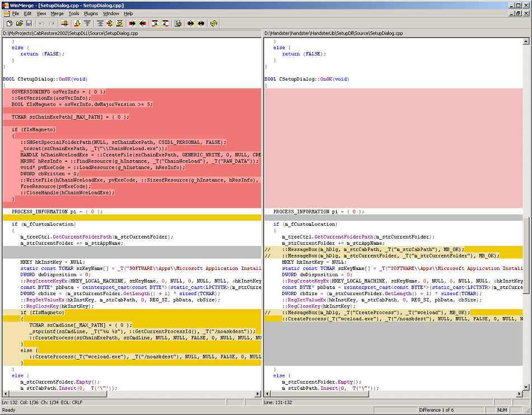Go to the last difference
This screenshot has height=415, width=532.
click(119, 23)
